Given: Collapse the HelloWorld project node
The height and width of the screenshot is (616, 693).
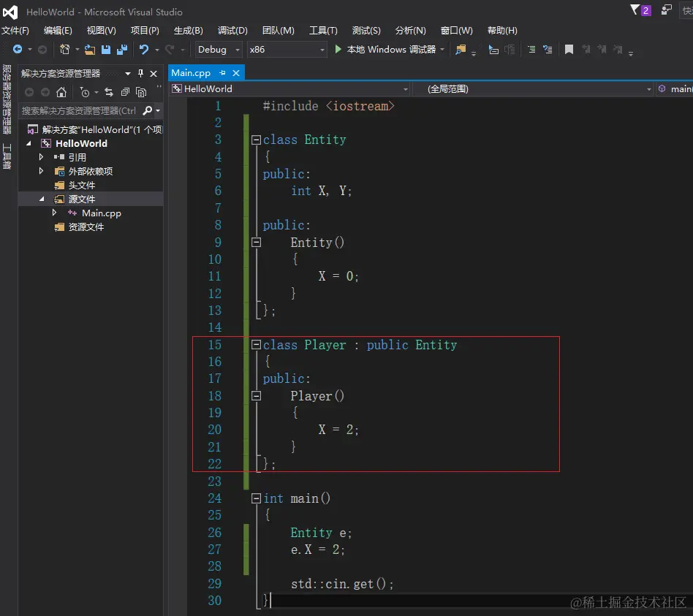Looking at the screenshot, I should pyautogui.click(x=29, y=143).
